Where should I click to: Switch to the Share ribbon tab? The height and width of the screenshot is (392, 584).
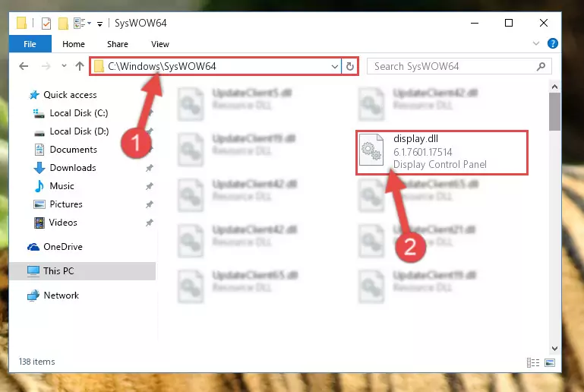(117, 44)
